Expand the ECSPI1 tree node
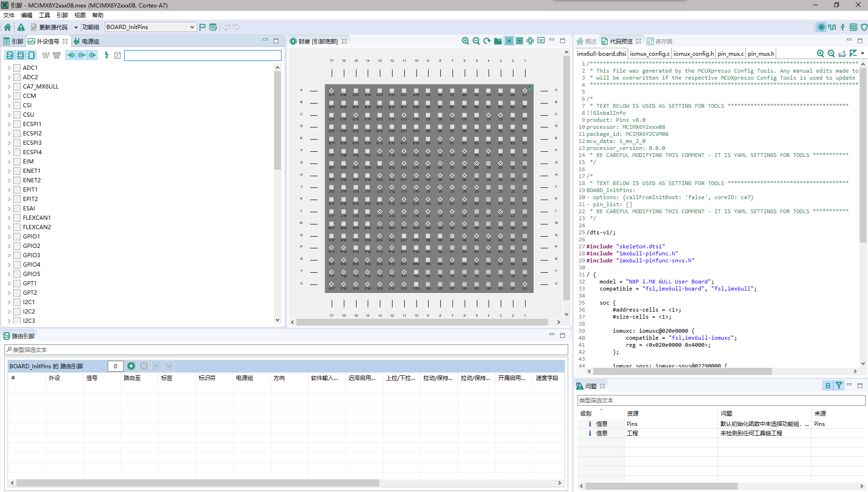Viewport: 868px width, 492px height. pos(9,124)
